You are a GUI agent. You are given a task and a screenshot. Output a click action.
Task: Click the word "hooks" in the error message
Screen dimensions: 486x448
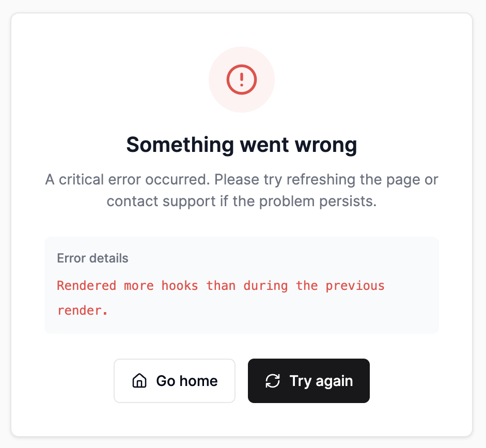[x=180, y=286]
